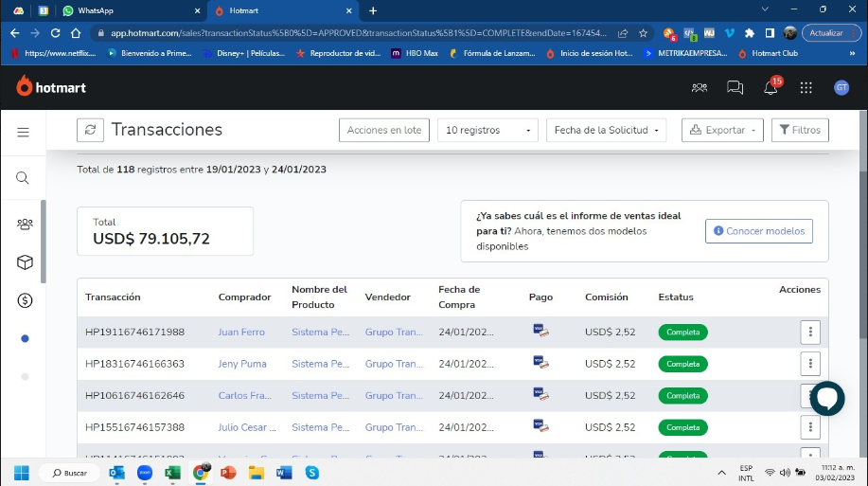Open actions menu for Julio Cesar row
The image size is (868, 486).
[810, 427]
